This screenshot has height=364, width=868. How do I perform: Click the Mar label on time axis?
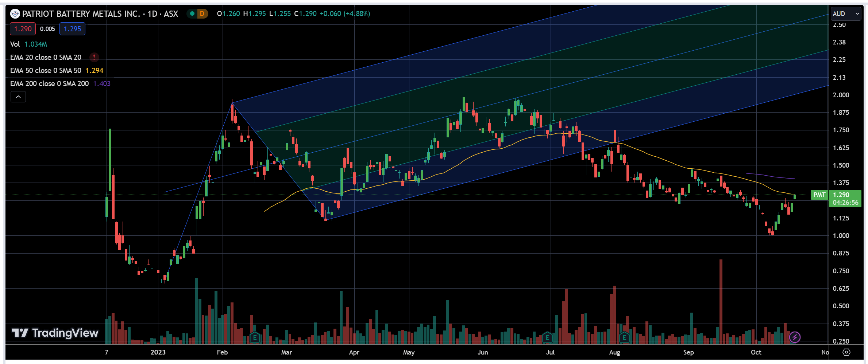point(287,352)
